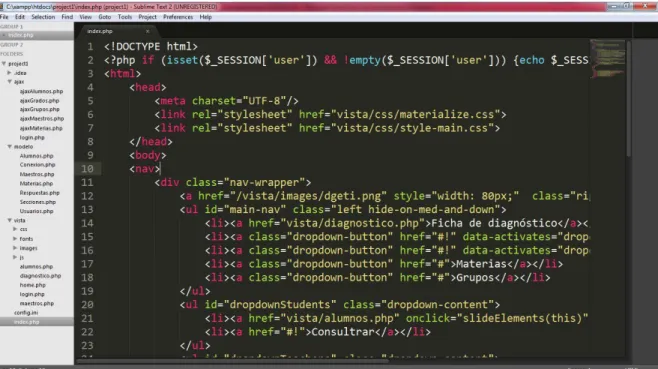Click the <head> opening tag
The width and height of the screenshot is (658, 369).
(148, 87)
